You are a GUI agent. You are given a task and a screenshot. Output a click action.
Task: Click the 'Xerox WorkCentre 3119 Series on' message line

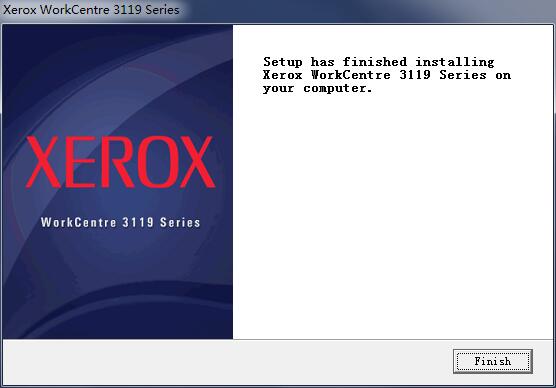coord(387,75)
